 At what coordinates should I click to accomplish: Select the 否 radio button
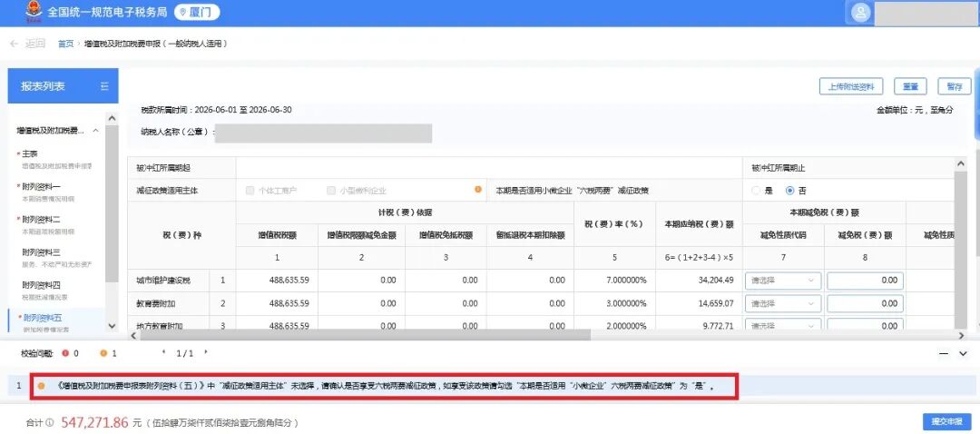pyautogui.click(x=790, y=191)
